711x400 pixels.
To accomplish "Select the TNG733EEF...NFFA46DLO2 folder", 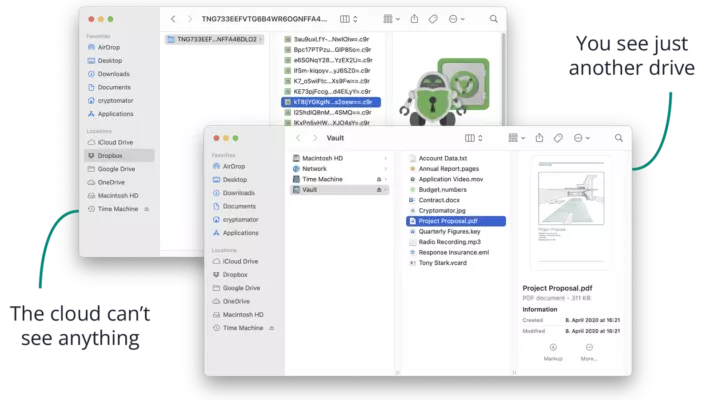I will tap(214, 39).
